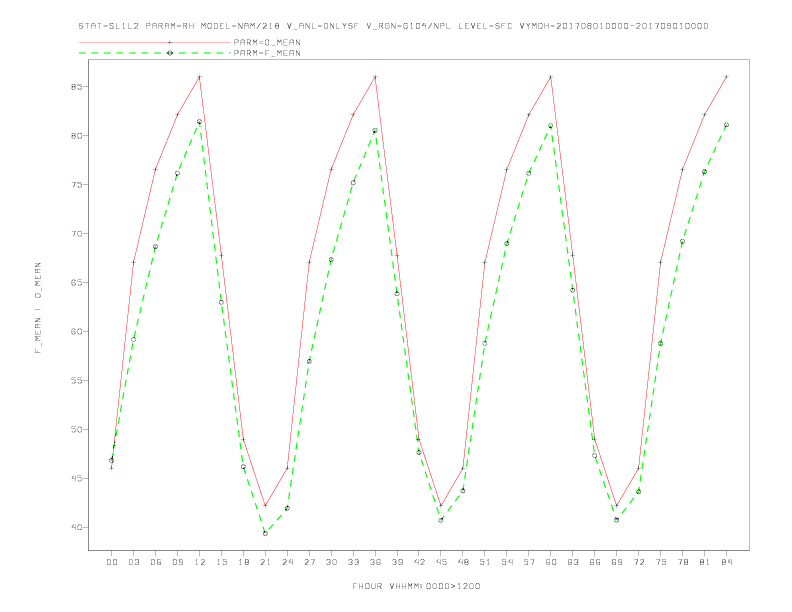Click y-axis tick value 85

(76, 87)
